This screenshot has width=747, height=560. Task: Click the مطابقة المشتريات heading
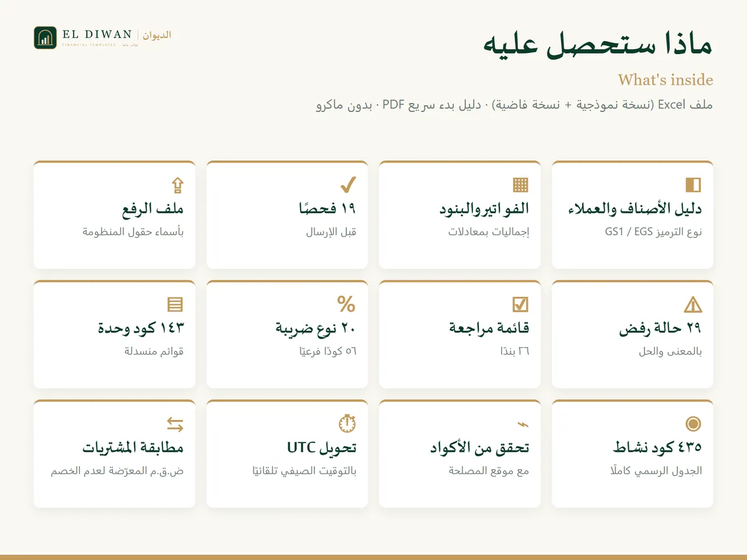tap(133, 448)
